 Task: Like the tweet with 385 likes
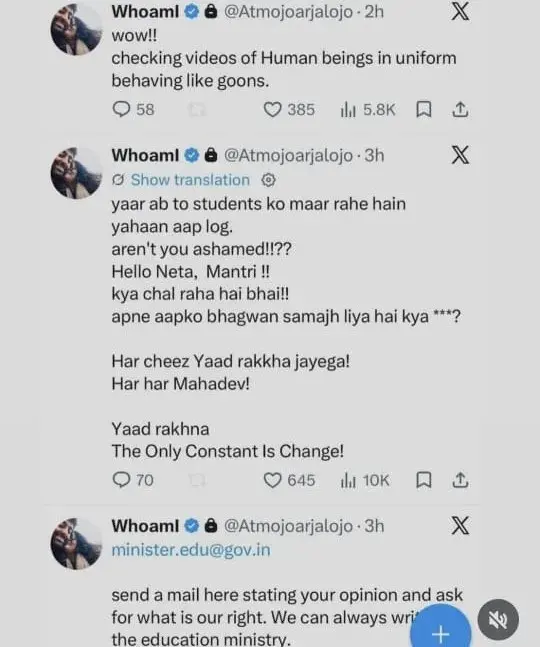289,110
